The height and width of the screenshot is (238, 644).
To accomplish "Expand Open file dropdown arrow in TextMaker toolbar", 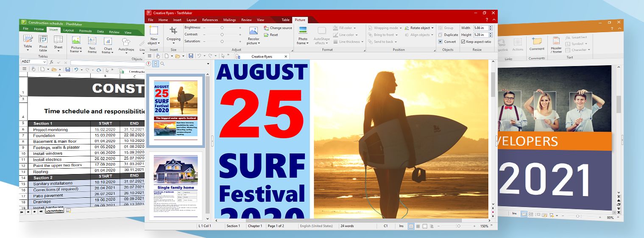I will (184, 56).
